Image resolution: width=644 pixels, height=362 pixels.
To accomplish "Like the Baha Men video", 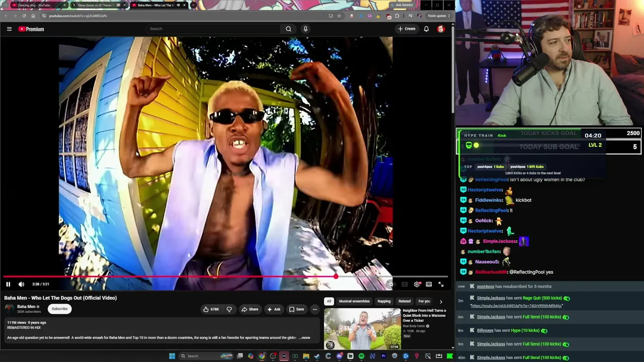I will 211,309.
